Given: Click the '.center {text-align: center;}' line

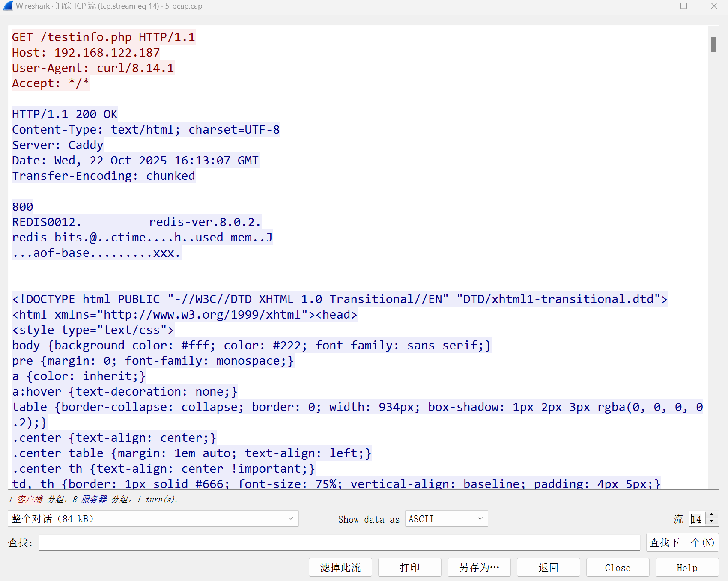Looking at the screenshot, I should pyautogui.click(x=114, y=438).
